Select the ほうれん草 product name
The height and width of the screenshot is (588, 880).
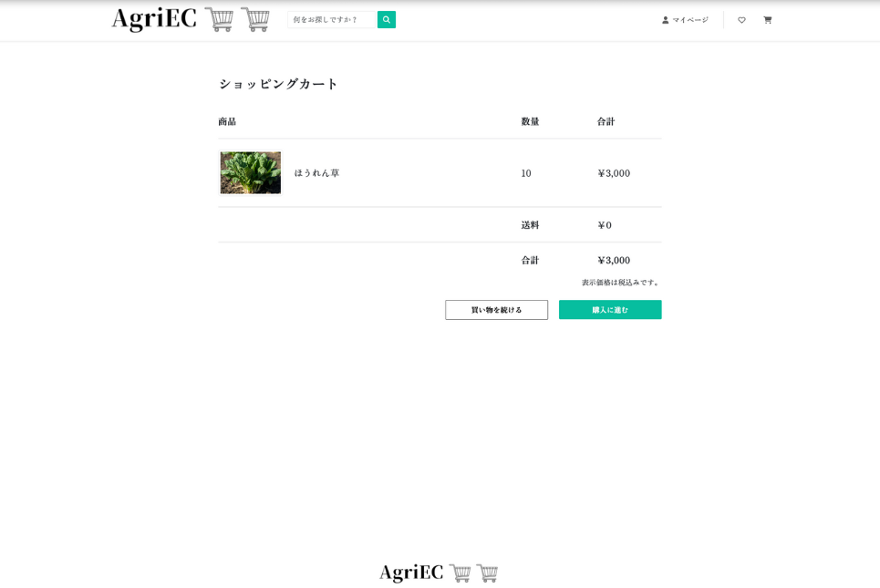[x=316, y=173]
